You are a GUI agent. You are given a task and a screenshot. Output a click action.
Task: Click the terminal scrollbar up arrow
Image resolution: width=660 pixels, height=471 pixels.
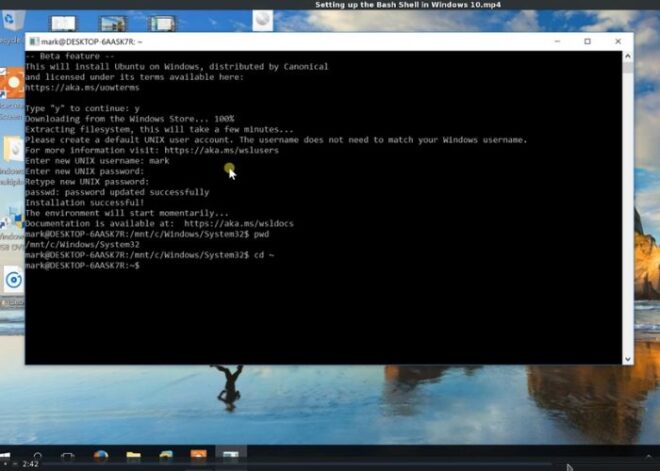628,56
